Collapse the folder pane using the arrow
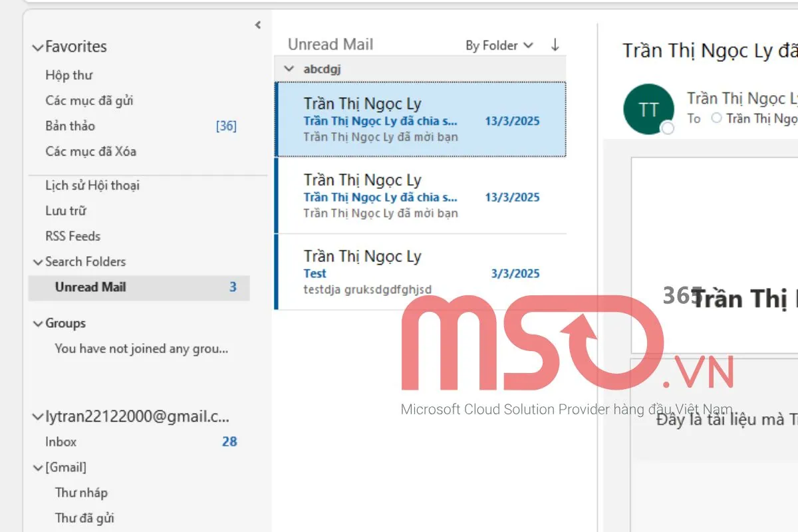Viewport: 798px width, 532px height. pyautogui.click(x=258, y=25)
